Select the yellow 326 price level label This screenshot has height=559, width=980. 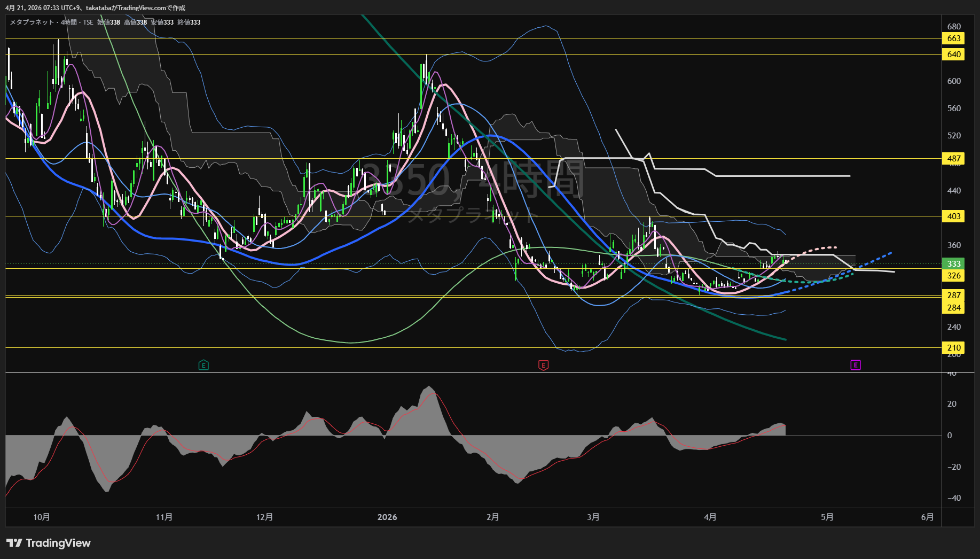[x=953, y=276]
